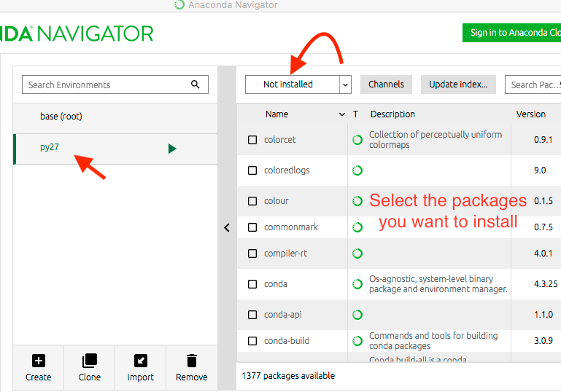561x392 pixels.
Task: Select the base (root) environment
Action: pyautogui.click(x=115, y=117)
